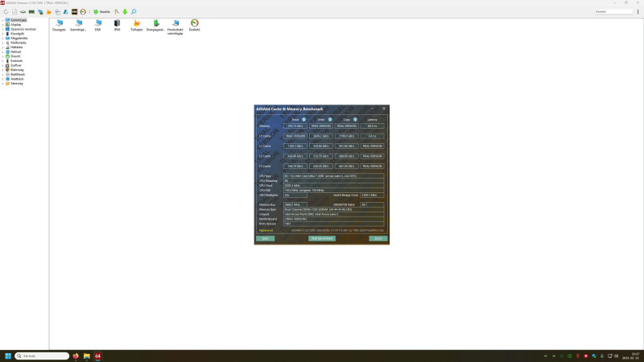This screenshot has height=362, width=644.
Task: Click the Chipset value field
Action: (x=333, y=214)
